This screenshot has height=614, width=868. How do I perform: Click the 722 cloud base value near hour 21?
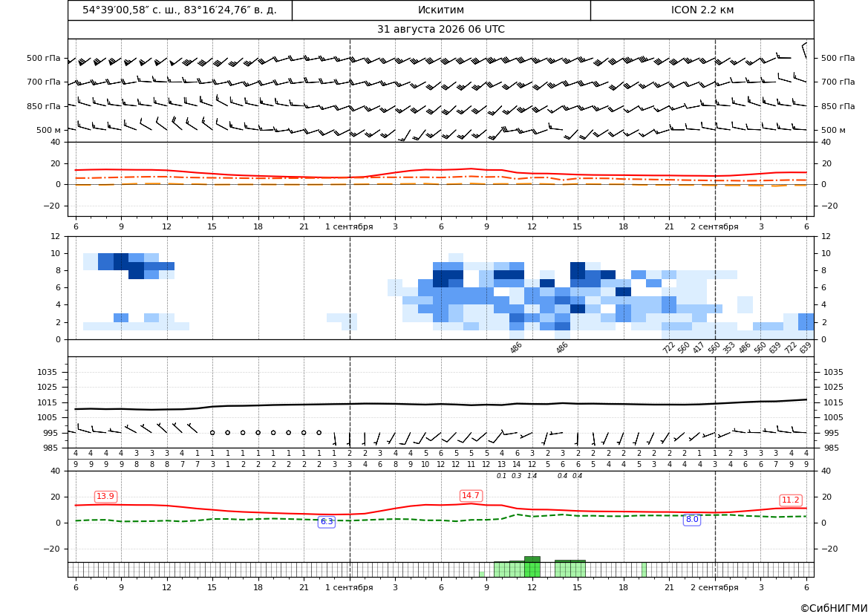(x=669, y=347)
